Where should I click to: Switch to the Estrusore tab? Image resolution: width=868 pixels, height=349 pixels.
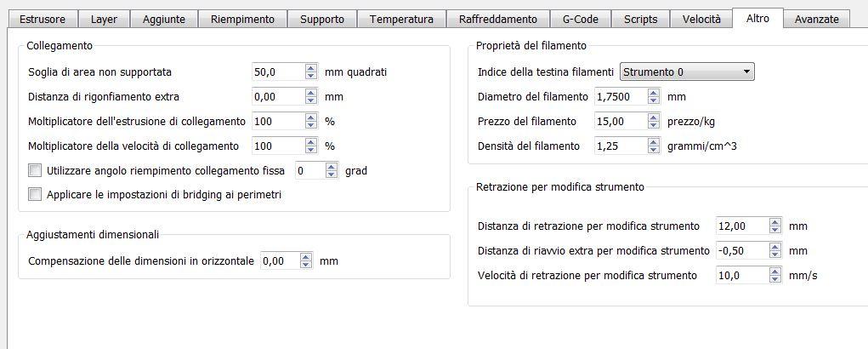coord(42,20)
